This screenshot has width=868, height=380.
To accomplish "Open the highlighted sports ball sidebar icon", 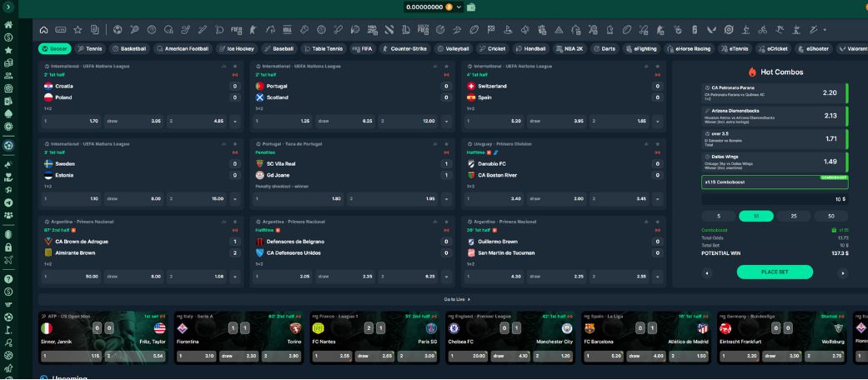I will pos(8,146).
